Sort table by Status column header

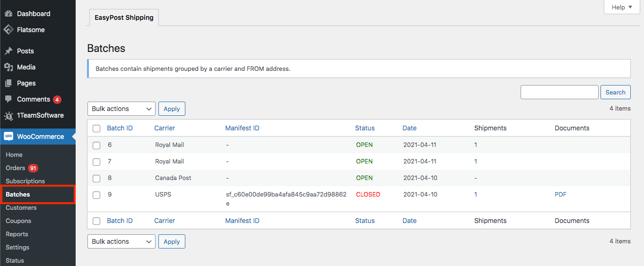[x=365, y=128]
